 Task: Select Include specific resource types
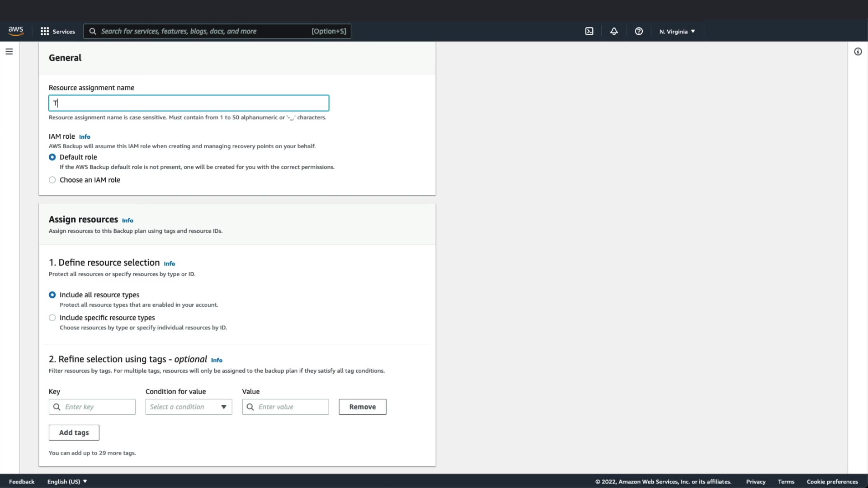click(52, 318)
